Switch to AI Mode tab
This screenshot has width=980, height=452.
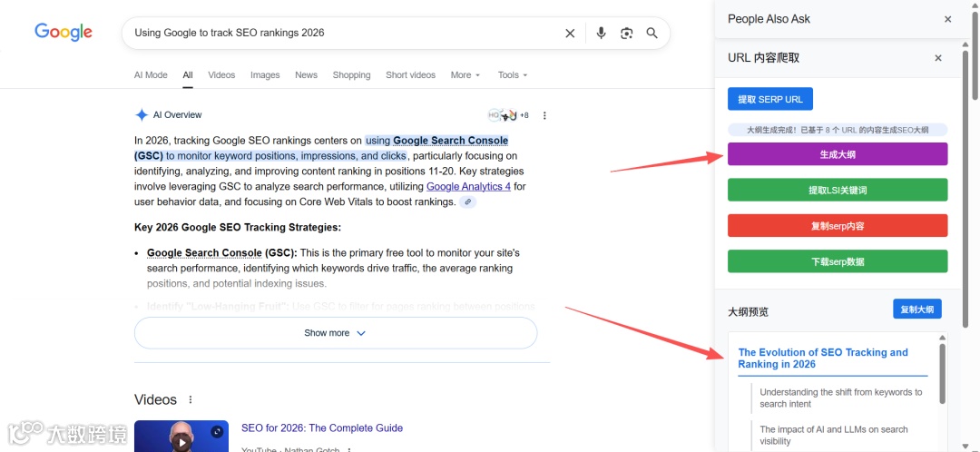[x=151, y=75]
